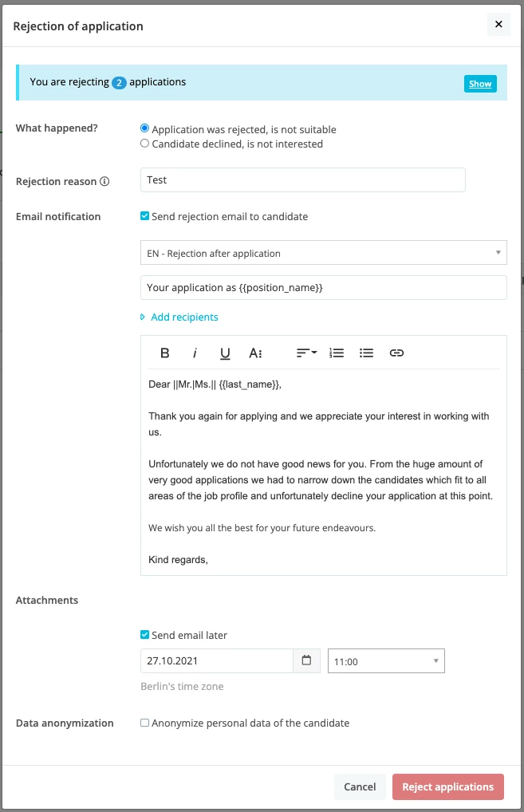Open the 11:00 send time dropdown
This screenshot has width=524, height=812.
(x=386, y=661)
